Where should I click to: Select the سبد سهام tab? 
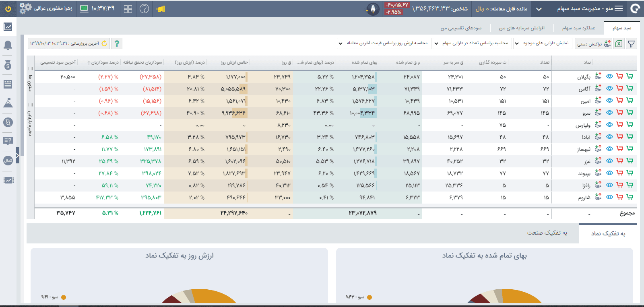[x=621, y=28]
